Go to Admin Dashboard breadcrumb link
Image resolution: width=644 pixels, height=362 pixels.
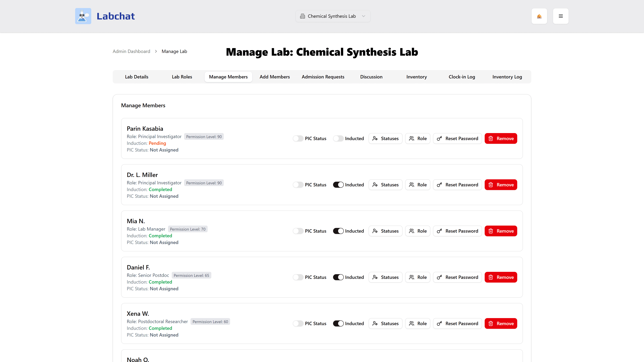(x=131, y=51)
